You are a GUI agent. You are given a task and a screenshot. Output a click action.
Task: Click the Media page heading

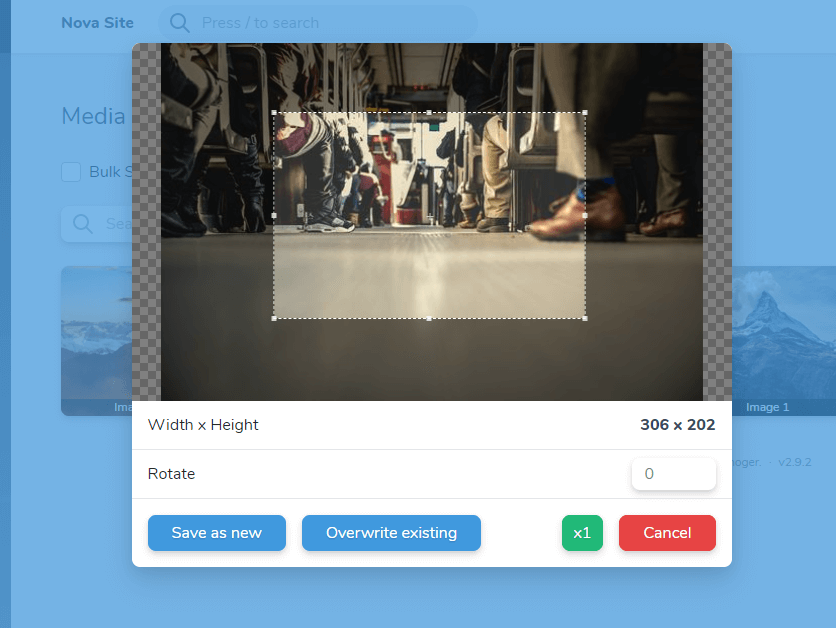point(94,116)
